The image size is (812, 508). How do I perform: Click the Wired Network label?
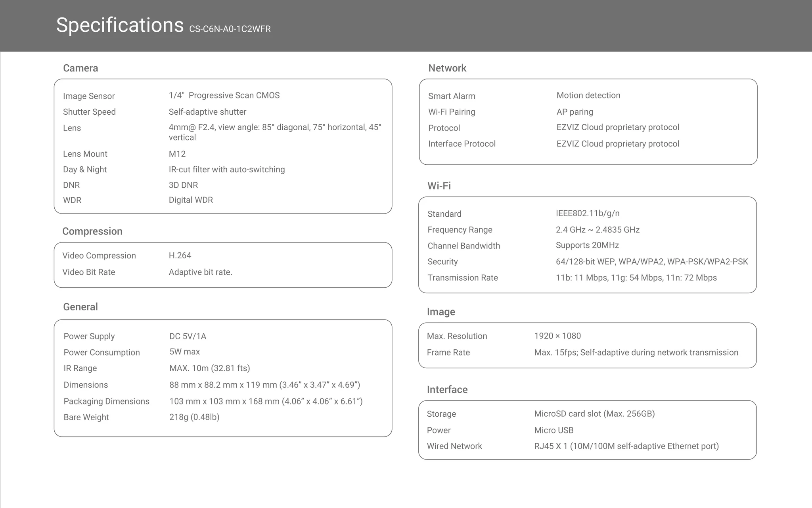(x=454, y=446)
